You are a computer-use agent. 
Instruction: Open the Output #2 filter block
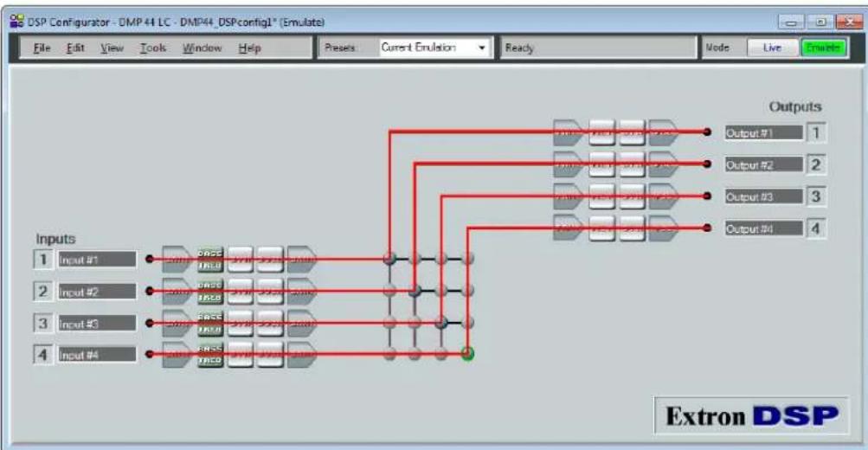tap(601, 164)
